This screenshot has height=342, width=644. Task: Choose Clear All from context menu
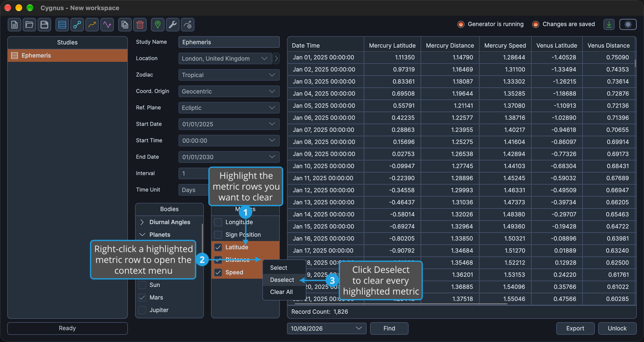pos(284,292)
